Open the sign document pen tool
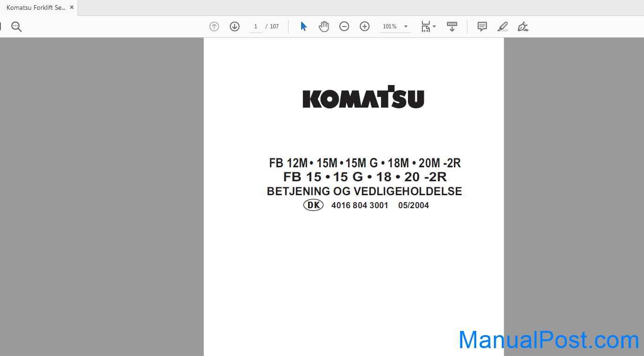 pyautogui.click(x=523, y=26)
